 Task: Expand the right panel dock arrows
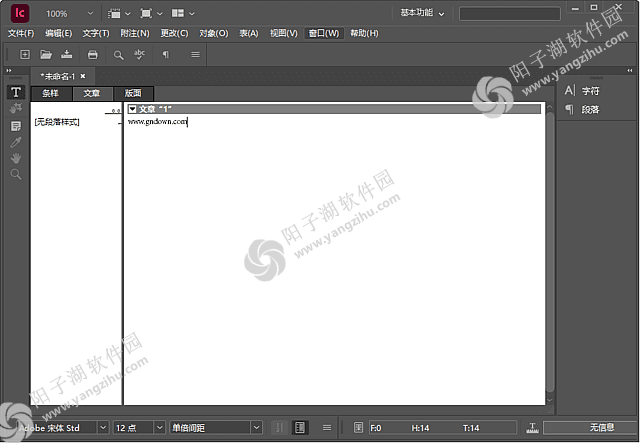point(630,71)
